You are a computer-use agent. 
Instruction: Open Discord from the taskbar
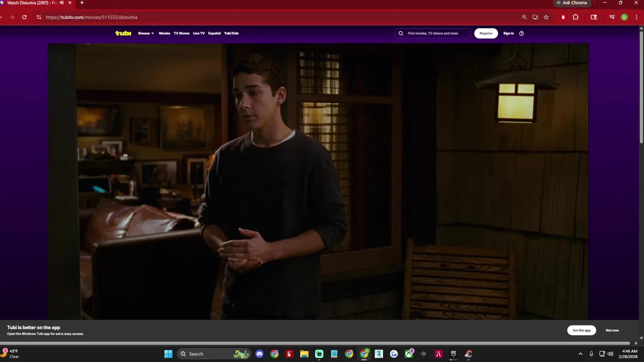(x=259, y=354)
